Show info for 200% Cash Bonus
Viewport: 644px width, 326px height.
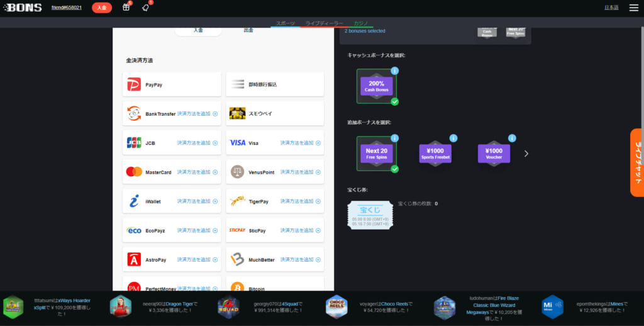[x=395, y=70]
